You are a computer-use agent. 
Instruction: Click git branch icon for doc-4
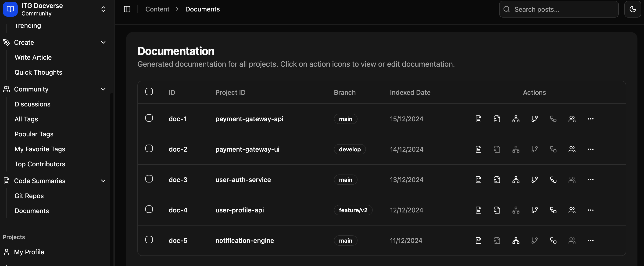(x=534, y=210)
